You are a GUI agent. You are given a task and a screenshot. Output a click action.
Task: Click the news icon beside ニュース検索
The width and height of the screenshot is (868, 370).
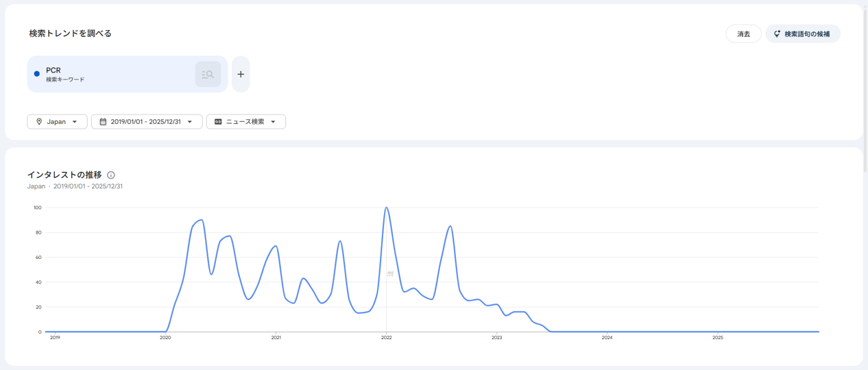click(218, 122)
